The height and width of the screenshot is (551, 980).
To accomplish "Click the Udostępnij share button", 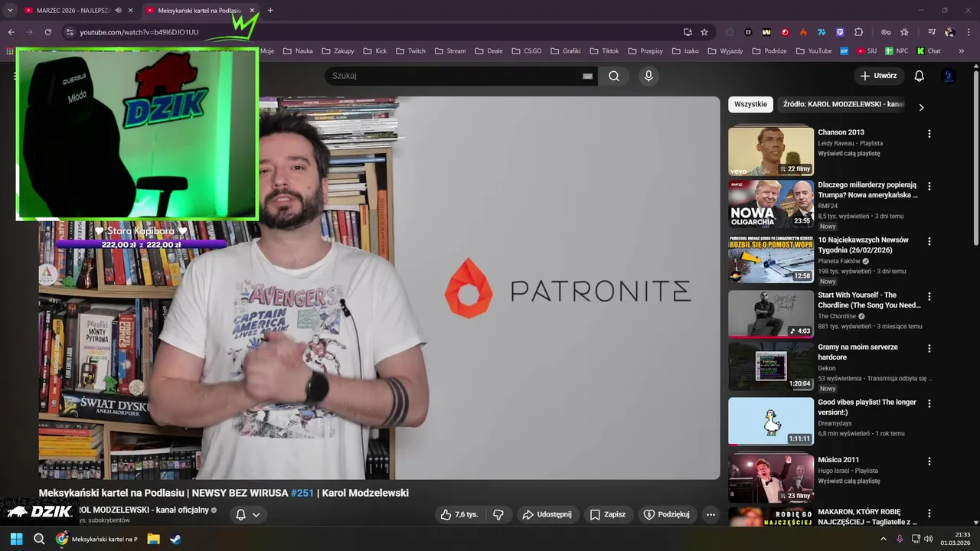I will point(547,514).
